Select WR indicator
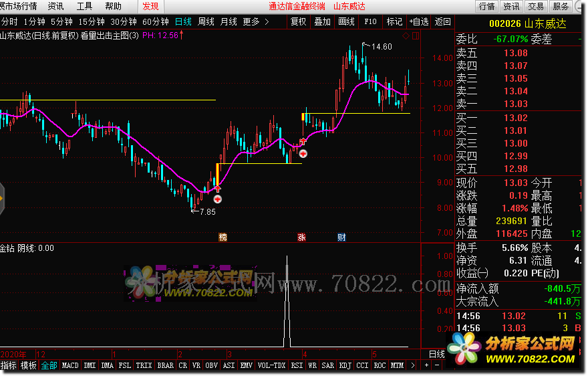 [313, 365]
